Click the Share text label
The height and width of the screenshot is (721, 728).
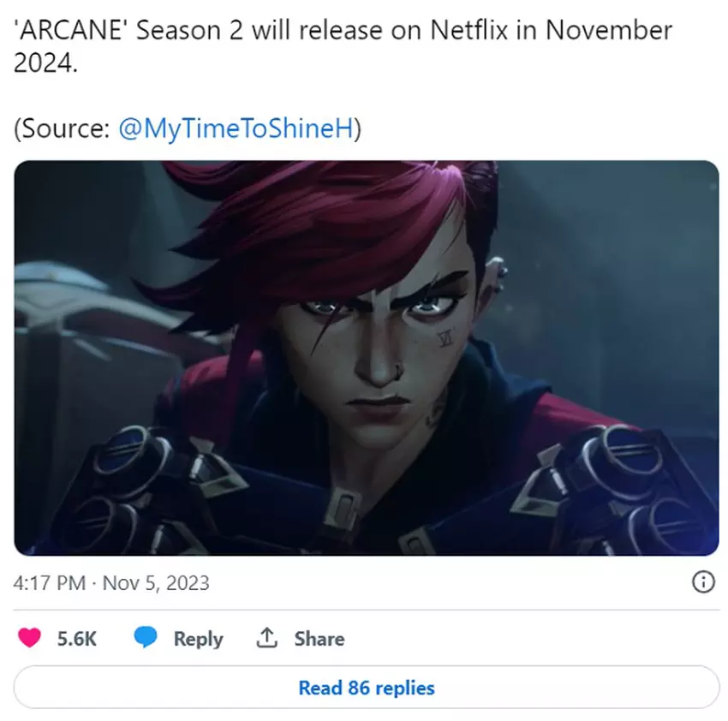pyautogui.click(x=319, y=638)
